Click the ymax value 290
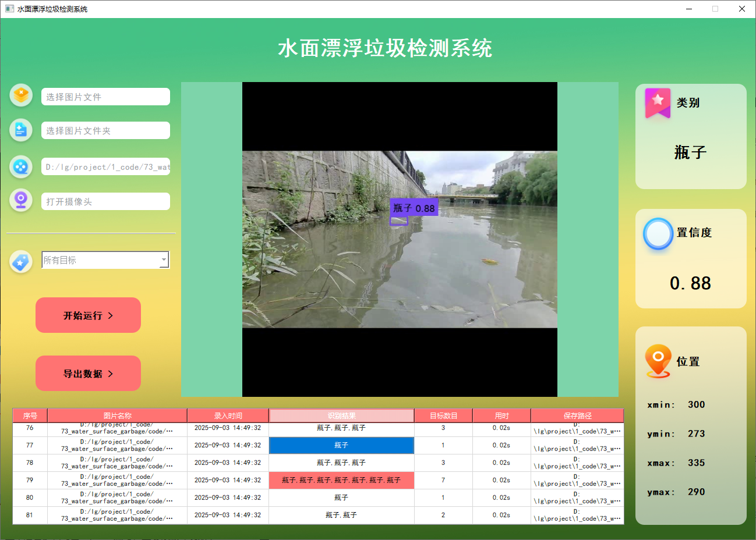The image size is (756, 540). click(696, 492)
